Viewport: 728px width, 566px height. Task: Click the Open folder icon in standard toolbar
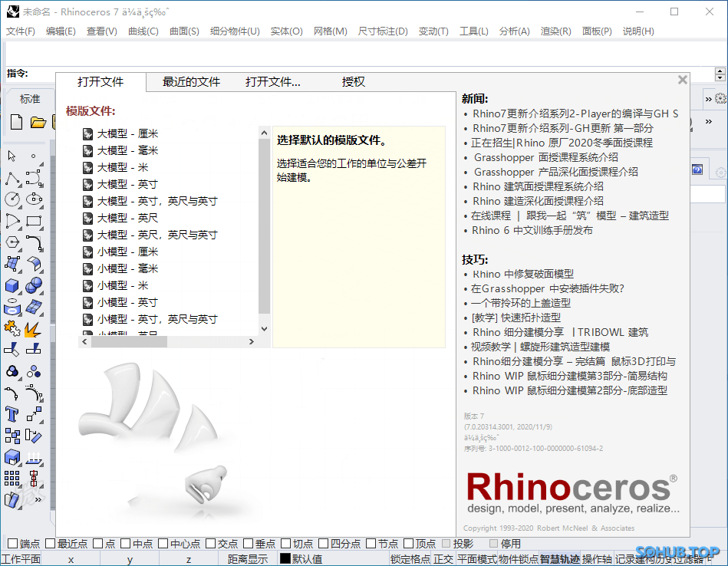38,122
